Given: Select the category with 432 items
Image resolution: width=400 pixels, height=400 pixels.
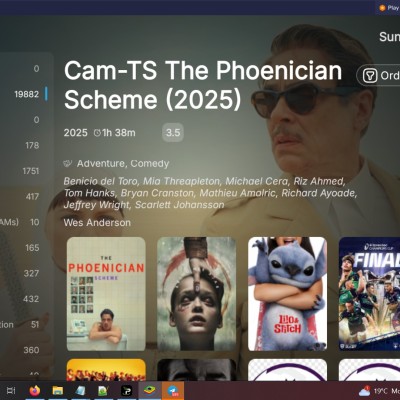Looking at the screenshot, I should [27, 299].
